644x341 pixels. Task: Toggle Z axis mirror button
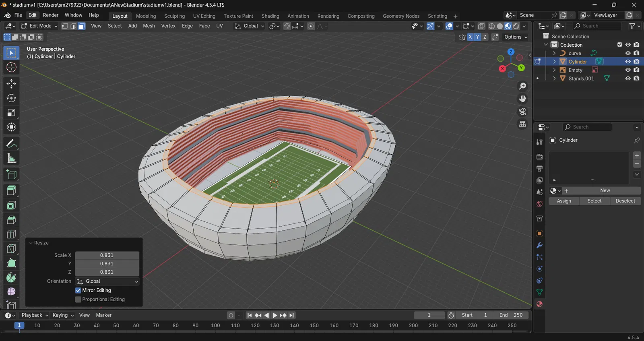(x=485, y=37)
